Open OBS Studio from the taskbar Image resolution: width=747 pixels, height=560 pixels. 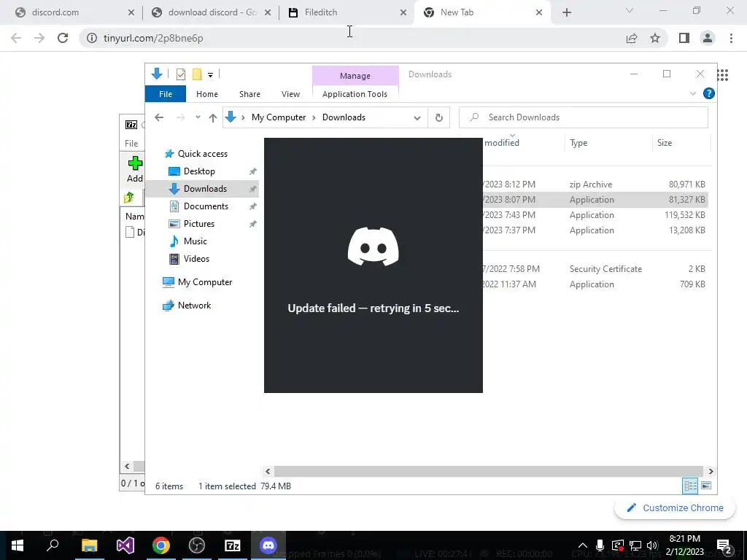[197, 545]
